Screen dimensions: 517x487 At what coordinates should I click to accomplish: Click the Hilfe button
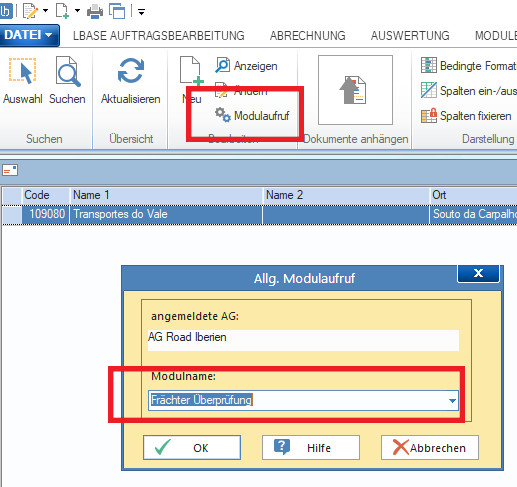click(x=311, y=447)
